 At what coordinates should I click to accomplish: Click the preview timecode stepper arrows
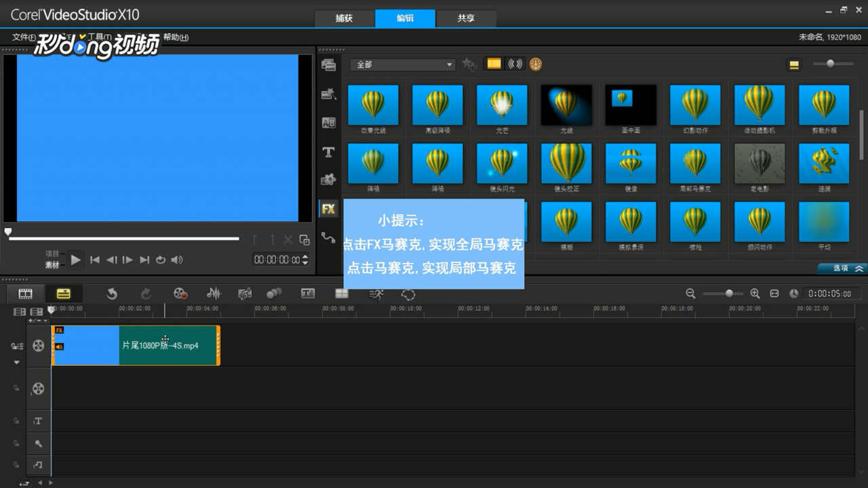(305, 260)
